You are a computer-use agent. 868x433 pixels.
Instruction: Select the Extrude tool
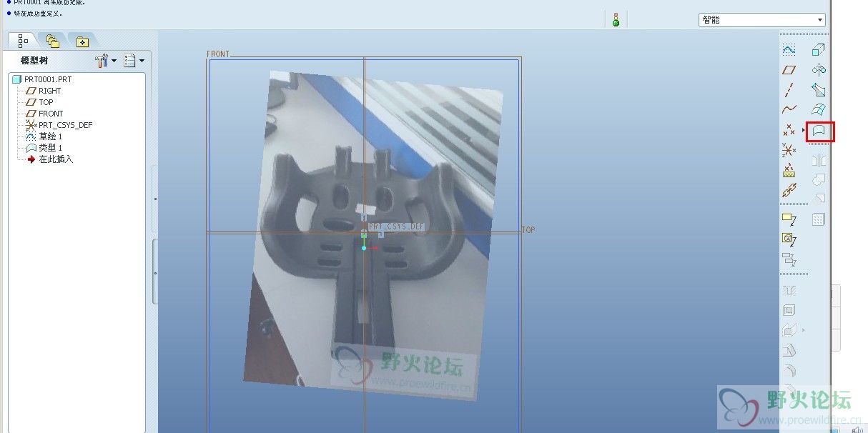tap(819, 50)
